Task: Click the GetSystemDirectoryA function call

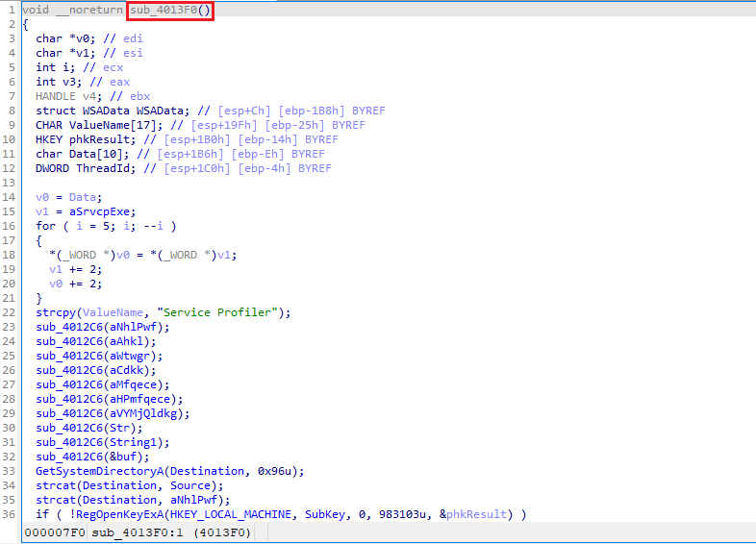Action: coord(99,471)
